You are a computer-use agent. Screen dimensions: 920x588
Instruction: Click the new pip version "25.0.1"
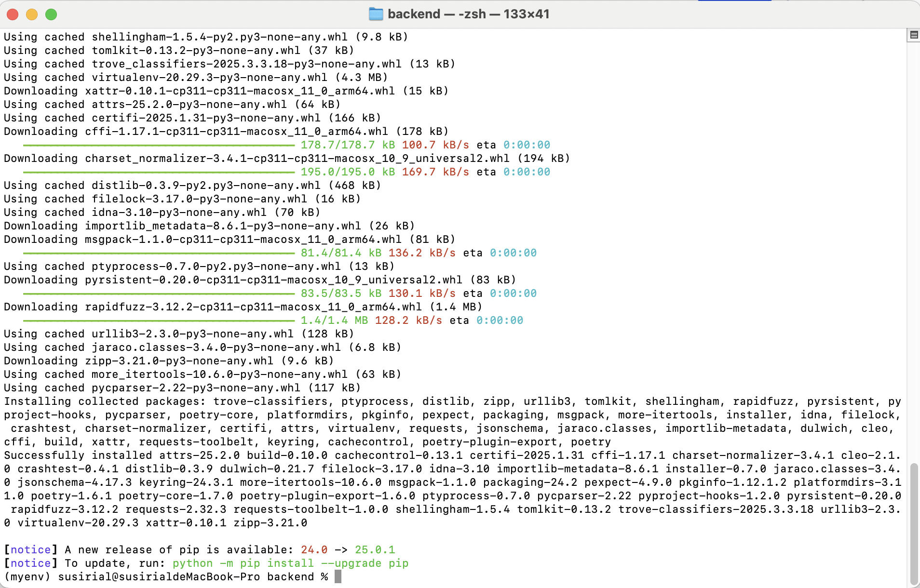(x=375, y=550)
